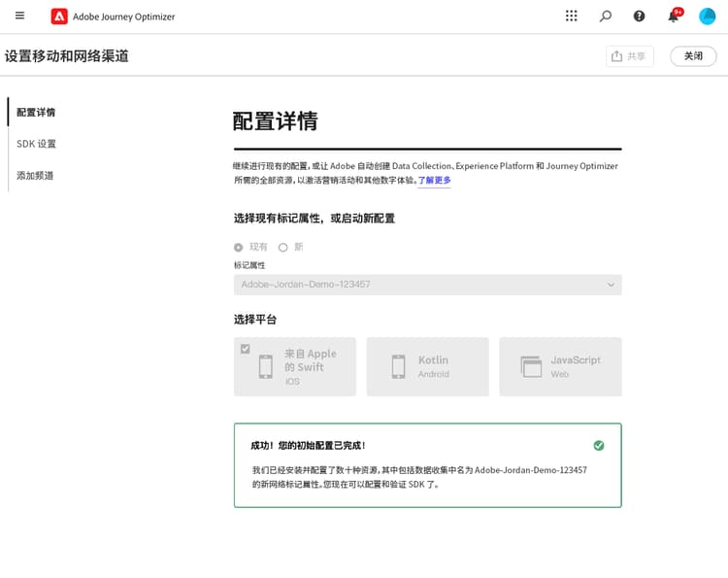Open search with the magnifier icon

[605, 17]
